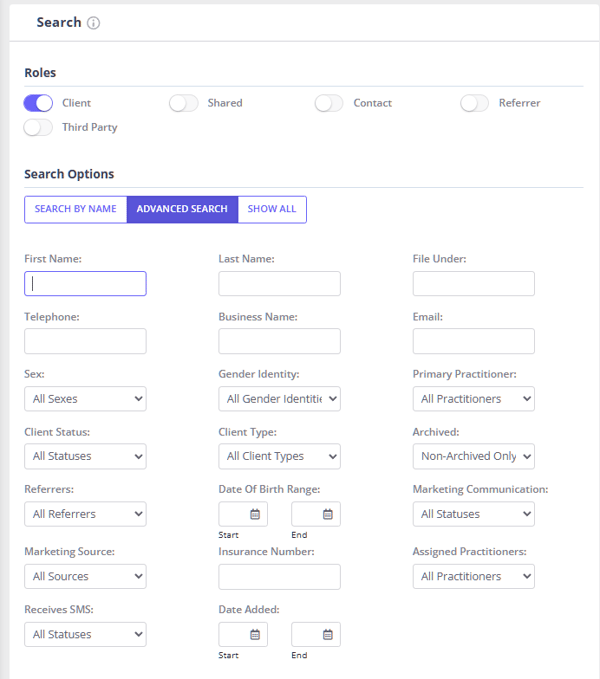600x679 pixels.
Task: Expand the Client Status dropdown
Action: click(x=85, y=456)
